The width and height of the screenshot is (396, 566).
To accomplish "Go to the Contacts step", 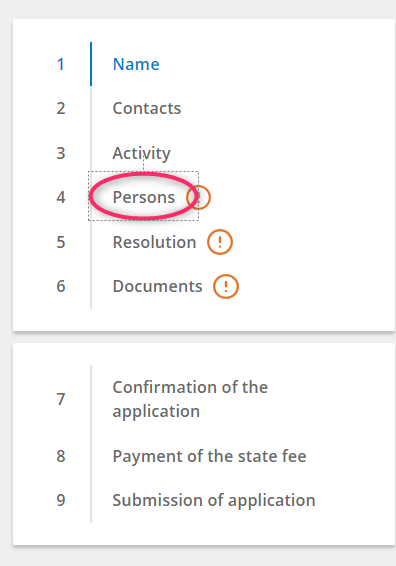I will (x=147, y=108).
